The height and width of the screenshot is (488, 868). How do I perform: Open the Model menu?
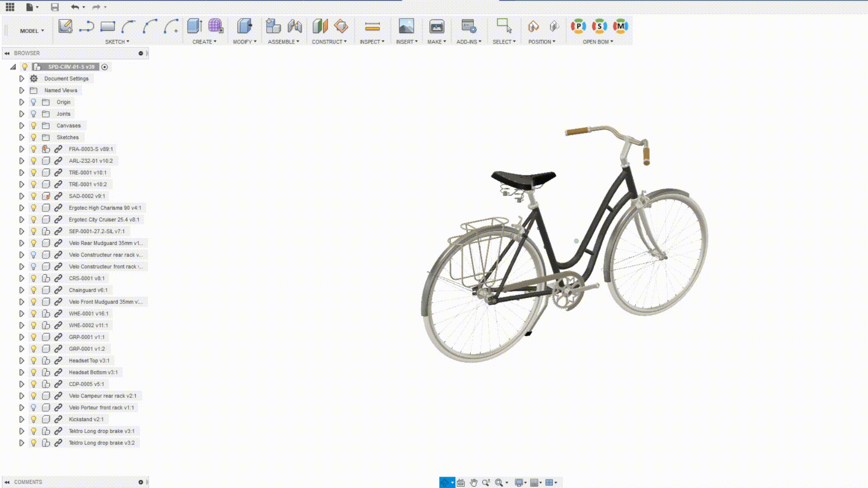[x=31, y=30]
